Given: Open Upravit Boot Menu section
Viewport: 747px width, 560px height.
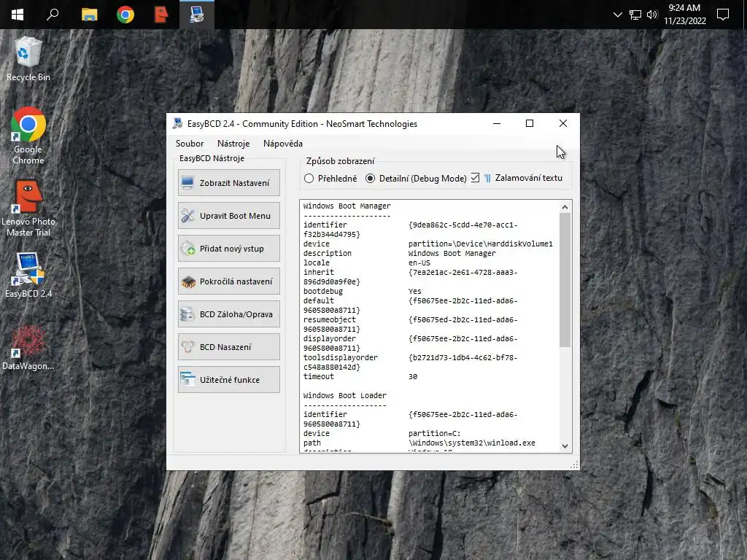Looking at the screenshot, I should [x=228, y=216].
